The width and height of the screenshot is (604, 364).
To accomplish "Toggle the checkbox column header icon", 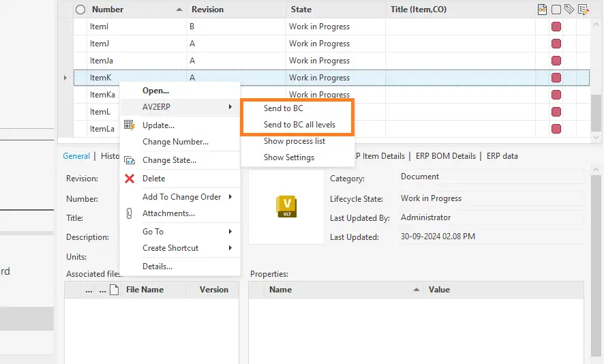I will [x=556, y=10].
